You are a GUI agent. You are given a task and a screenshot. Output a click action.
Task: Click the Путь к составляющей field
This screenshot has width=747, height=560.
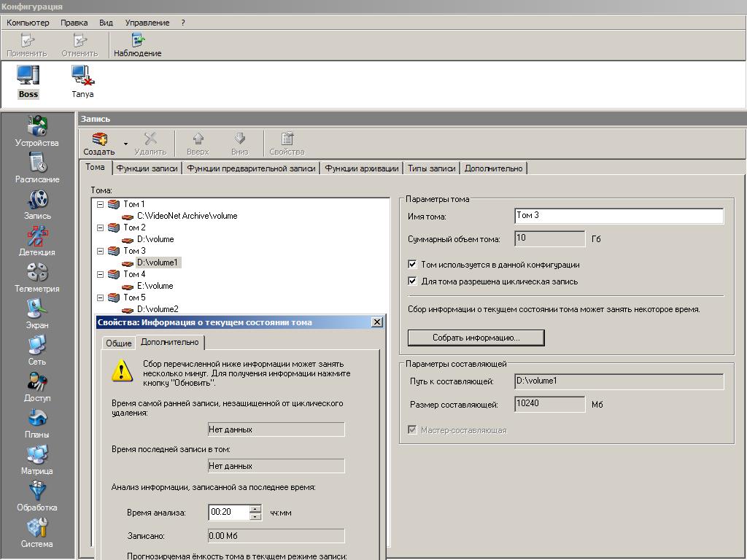point(619,381)
